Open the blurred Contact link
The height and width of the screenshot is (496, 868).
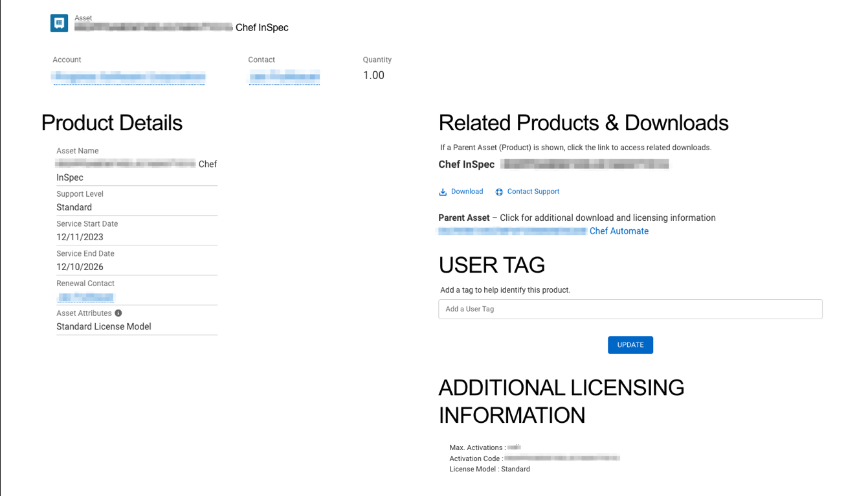click(284, 77)
